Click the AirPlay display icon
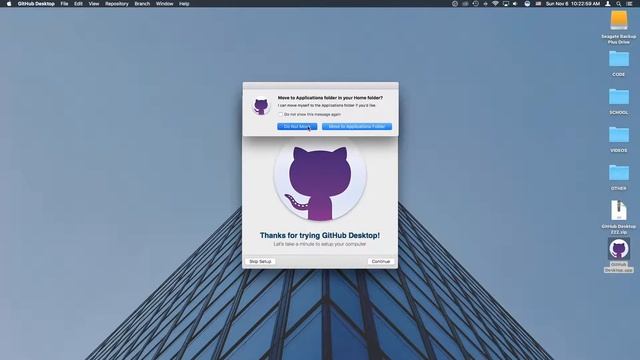The image size is (640, 360). [506, 4]
